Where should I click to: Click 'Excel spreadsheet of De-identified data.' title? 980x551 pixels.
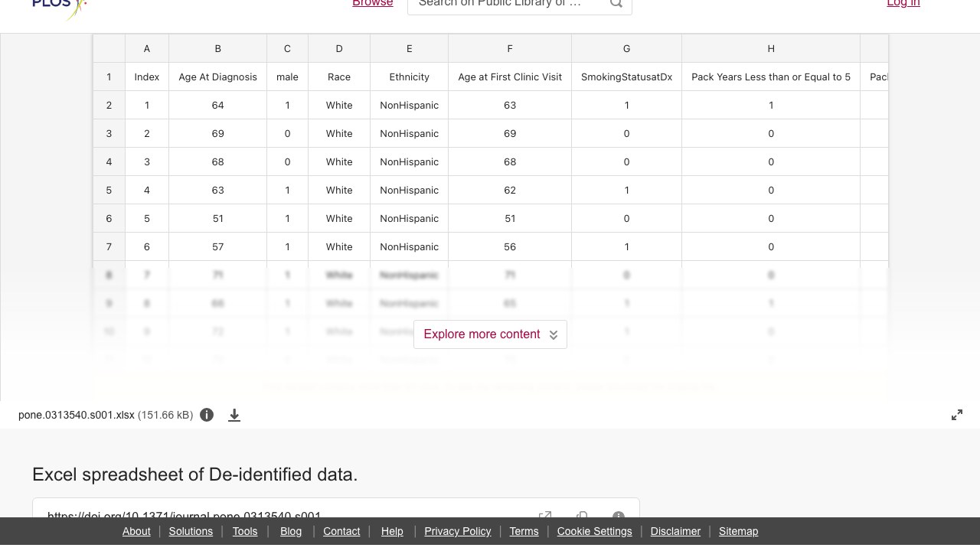click(x=195, y=474)
